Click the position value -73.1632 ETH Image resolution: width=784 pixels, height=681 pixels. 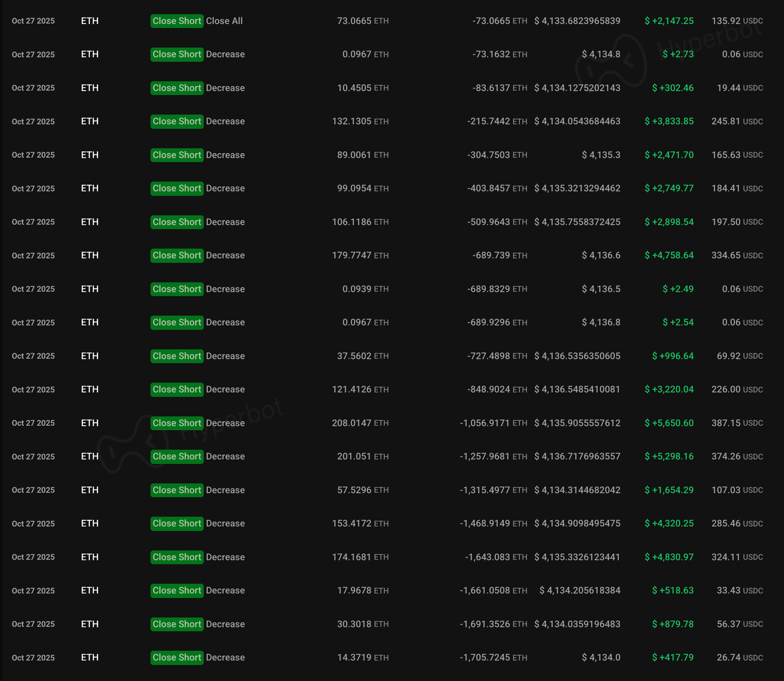[500, 54]
